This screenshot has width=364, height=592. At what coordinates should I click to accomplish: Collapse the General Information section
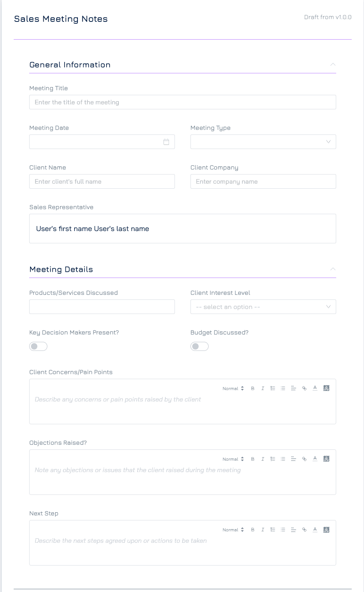tap(333, 64)
